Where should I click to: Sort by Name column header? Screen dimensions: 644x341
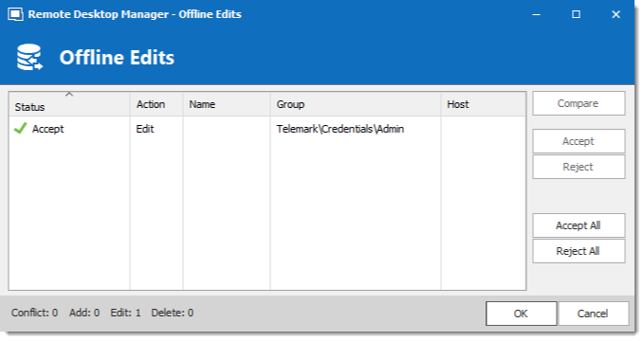[227, 104]
